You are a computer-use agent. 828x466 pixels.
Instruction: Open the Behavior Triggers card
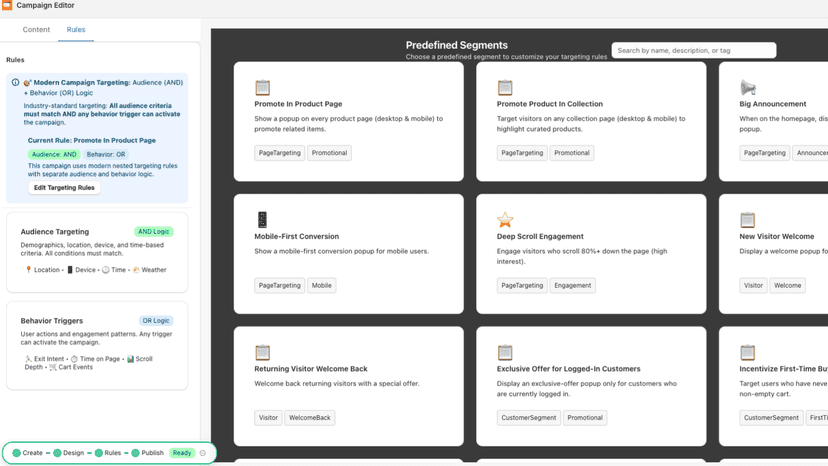(x=97, y=346)
